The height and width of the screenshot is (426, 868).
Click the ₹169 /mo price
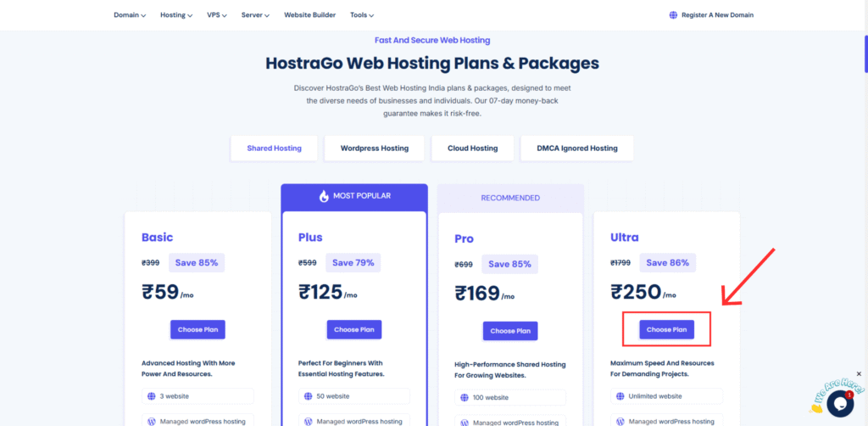pos(484,294)
